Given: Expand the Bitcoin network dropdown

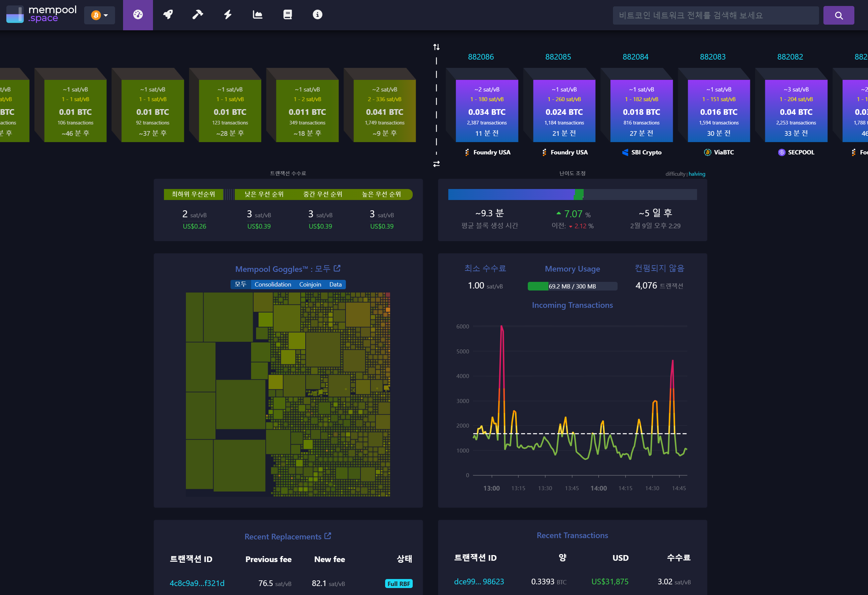Looking at the screenshot, I should (99, 15).
